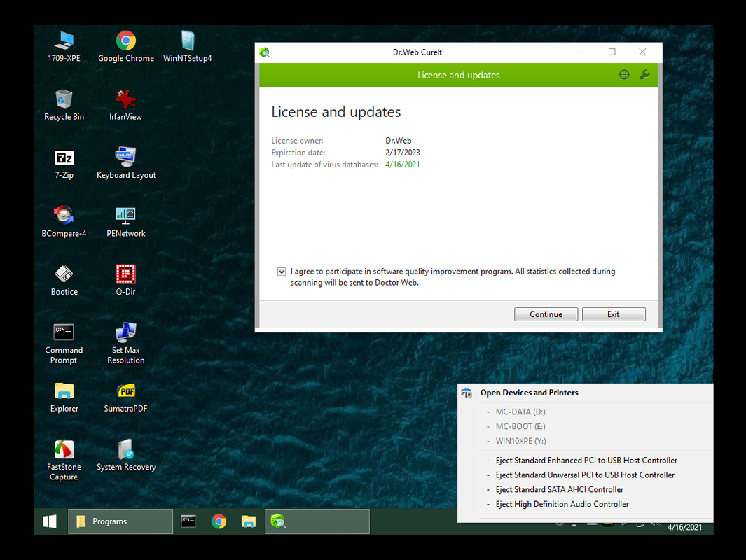This screenshot has height=560, width=746.
Task: Switch to Dr.Web CureIt taskbar button
Action: tap(317, 521)
